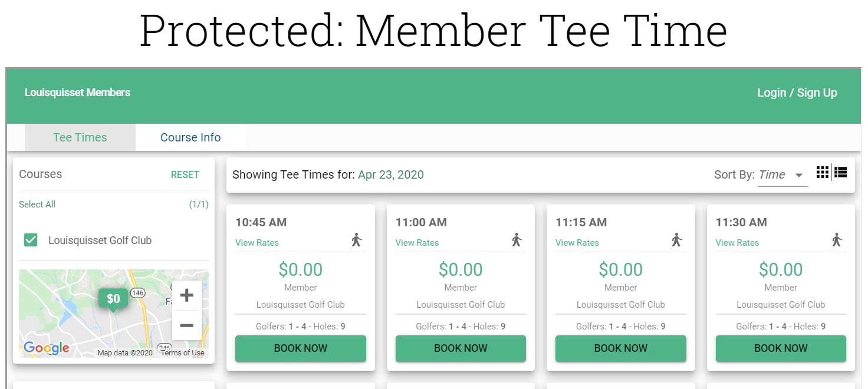Book the 11:15 AM tee time
The width and height of the screenshot is (868, 389).
click(x=621, y=348)
